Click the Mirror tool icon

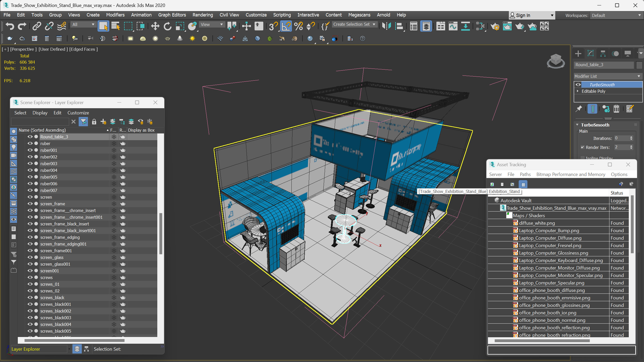[386, 26]
